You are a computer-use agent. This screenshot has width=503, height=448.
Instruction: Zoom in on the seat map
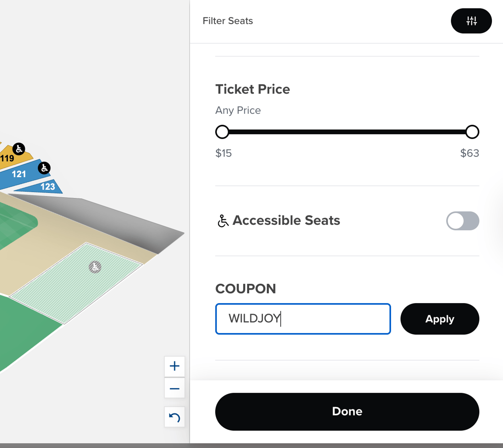coord(174,366)
